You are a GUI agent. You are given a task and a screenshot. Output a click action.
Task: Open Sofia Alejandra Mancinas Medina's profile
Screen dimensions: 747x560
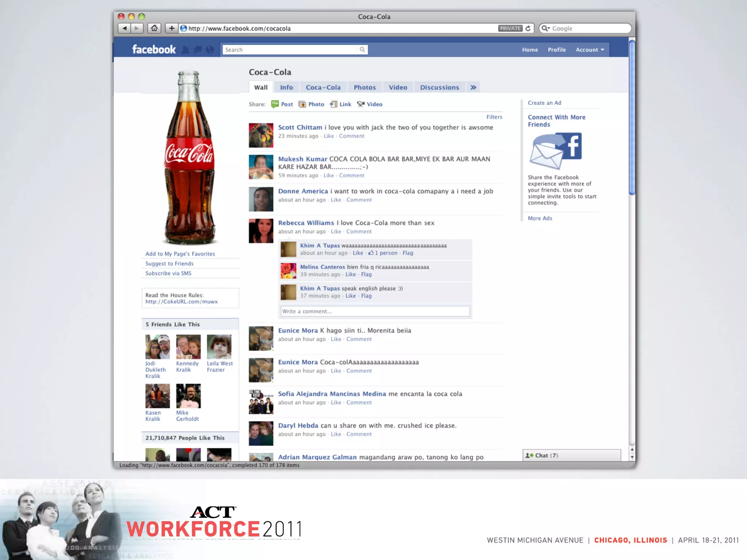[x=332, y=394]
